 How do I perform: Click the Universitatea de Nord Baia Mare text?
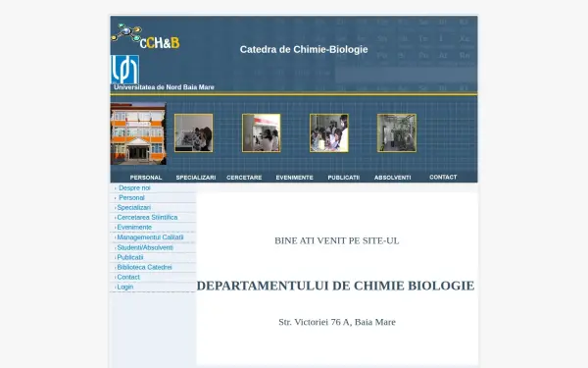(164, 87)
